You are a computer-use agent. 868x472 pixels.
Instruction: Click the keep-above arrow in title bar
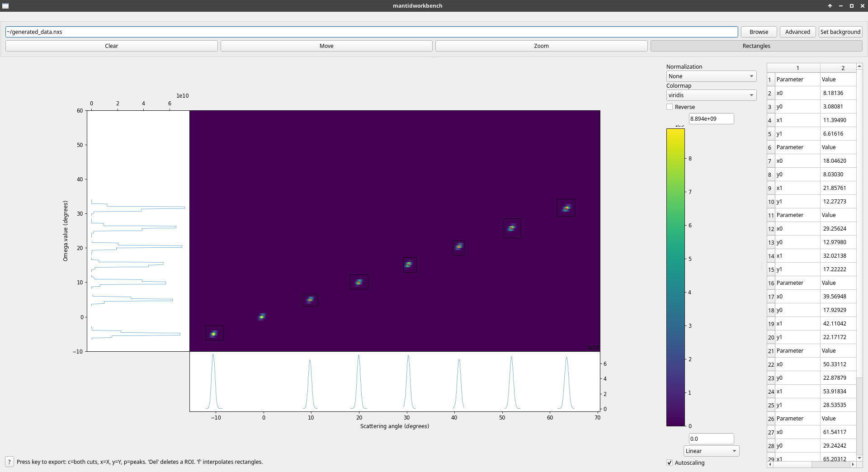(830, 6)
